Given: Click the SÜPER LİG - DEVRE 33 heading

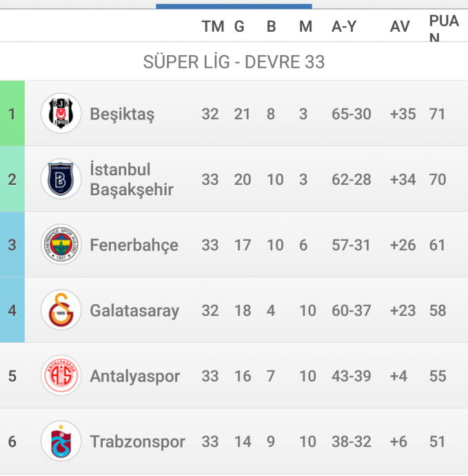Looking at the screenshot, I should (234, 62).
